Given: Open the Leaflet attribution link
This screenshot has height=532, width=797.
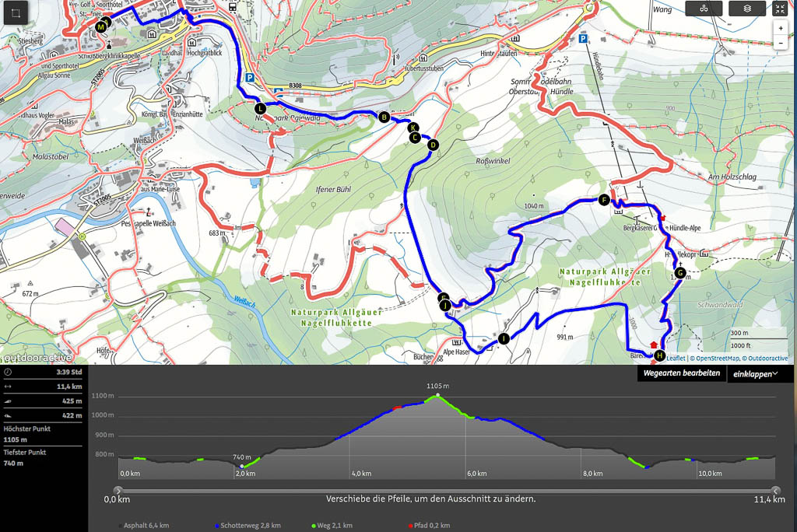Looking at the screenshot, I should pyautogui.click(x=675, y=359).
